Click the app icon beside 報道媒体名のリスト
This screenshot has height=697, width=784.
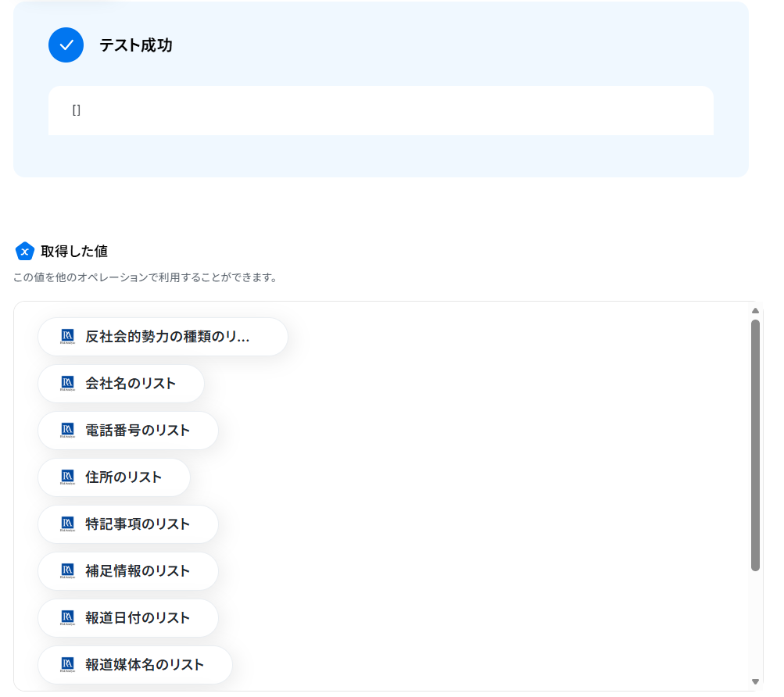coord(67,665)
